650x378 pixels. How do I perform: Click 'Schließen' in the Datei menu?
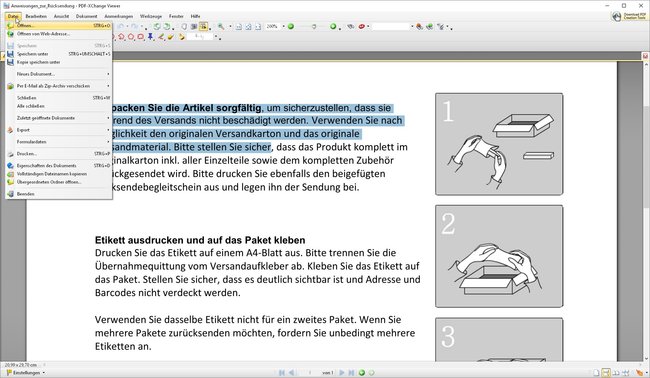pos(58,98)
